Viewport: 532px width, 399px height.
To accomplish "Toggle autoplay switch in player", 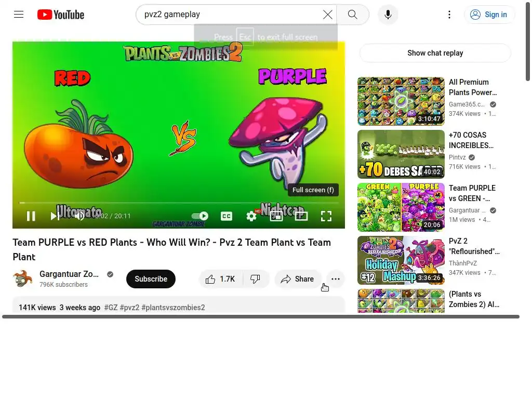I will (200, 216).
